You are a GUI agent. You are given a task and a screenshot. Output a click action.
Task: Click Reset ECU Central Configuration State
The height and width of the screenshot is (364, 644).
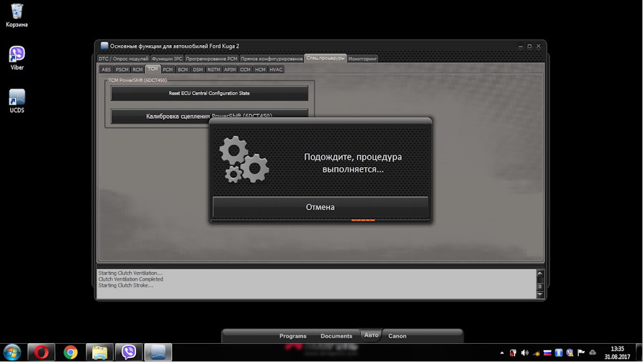click(x=209, y=93)
